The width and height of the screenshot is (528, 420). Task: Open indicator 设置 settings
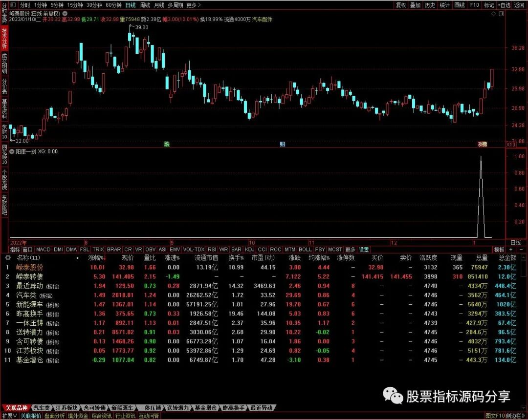(x=364, y=250)
